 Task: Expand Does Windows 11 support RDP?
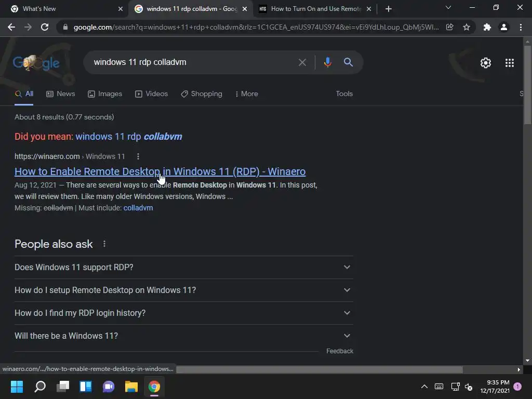pyautogui.click(x=183, y=268)
